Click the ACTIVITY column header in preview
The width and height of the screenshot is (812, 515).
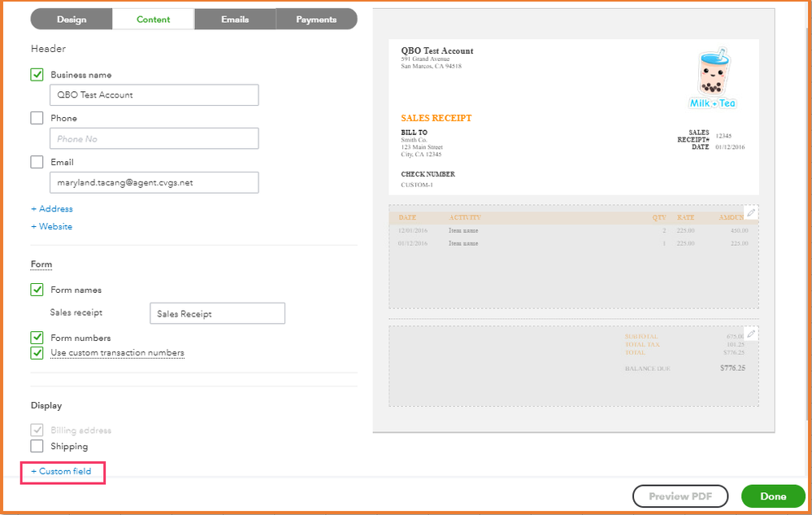(x=464, y=217)
